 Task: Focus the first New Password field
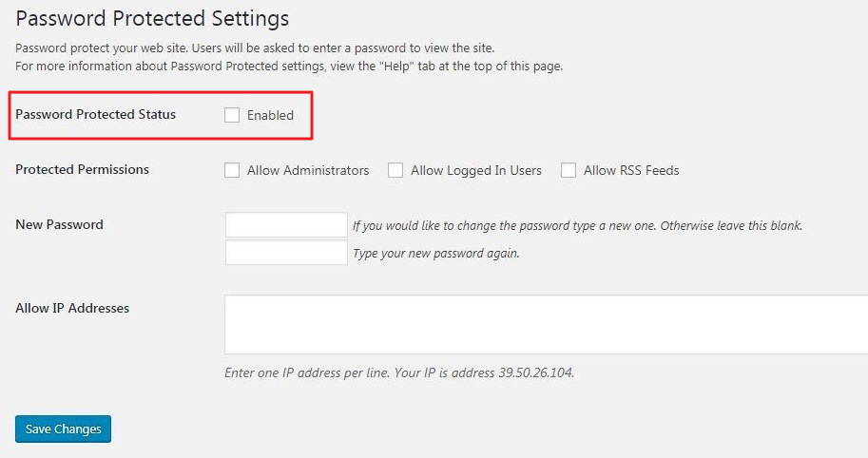coord(286,225)
